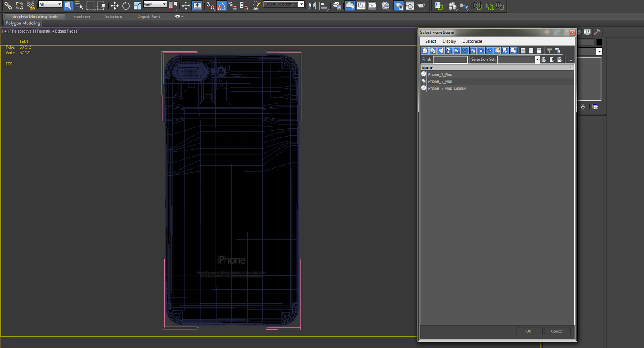Click the Find input field
Viewport: 644px width, 348px height.
point(450,60)
